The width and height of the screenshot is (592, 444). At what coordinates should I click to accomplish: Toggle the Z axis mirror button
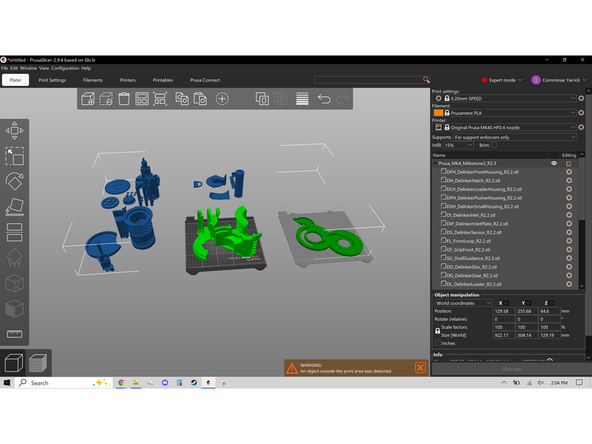click(552, 303)
